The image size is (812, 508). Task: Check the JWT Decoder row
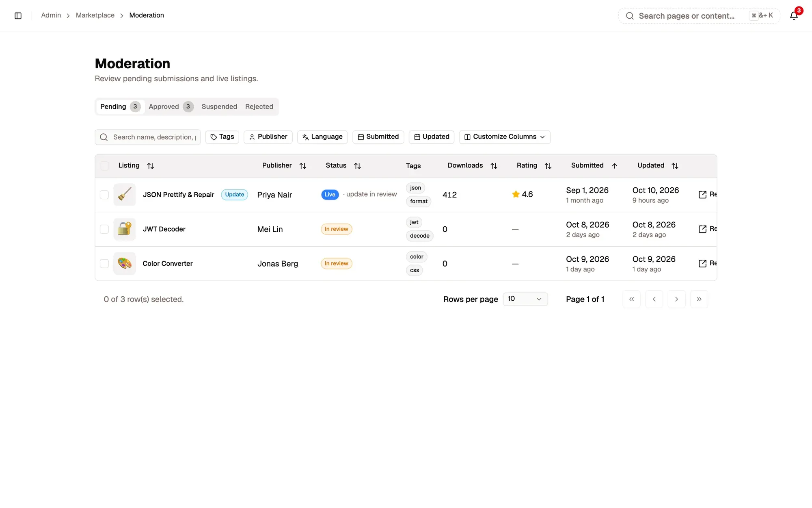tap(104, 229)
